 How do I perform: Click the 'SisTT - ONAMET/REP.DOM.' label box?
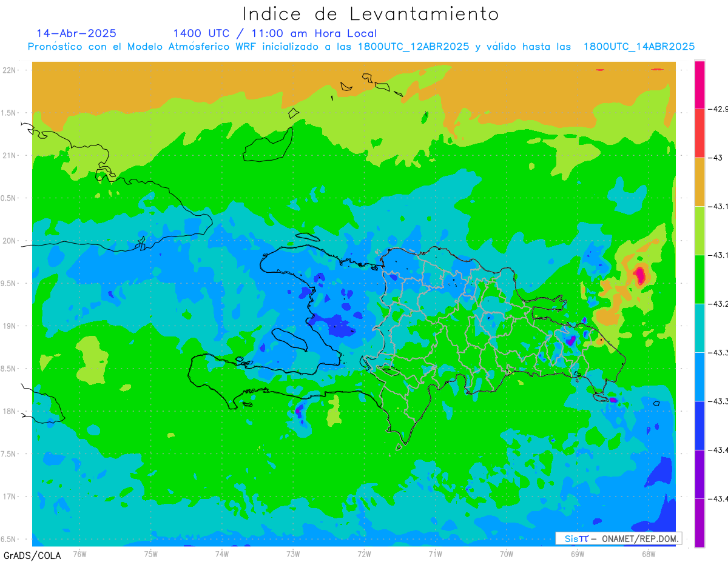[618, 538]
